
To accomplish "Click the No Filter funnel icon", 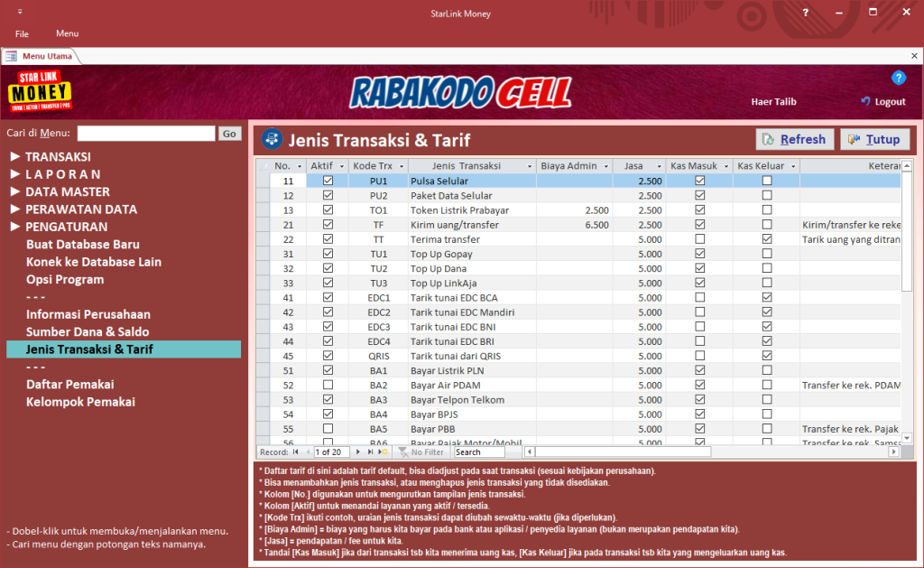I will point(403,452).
